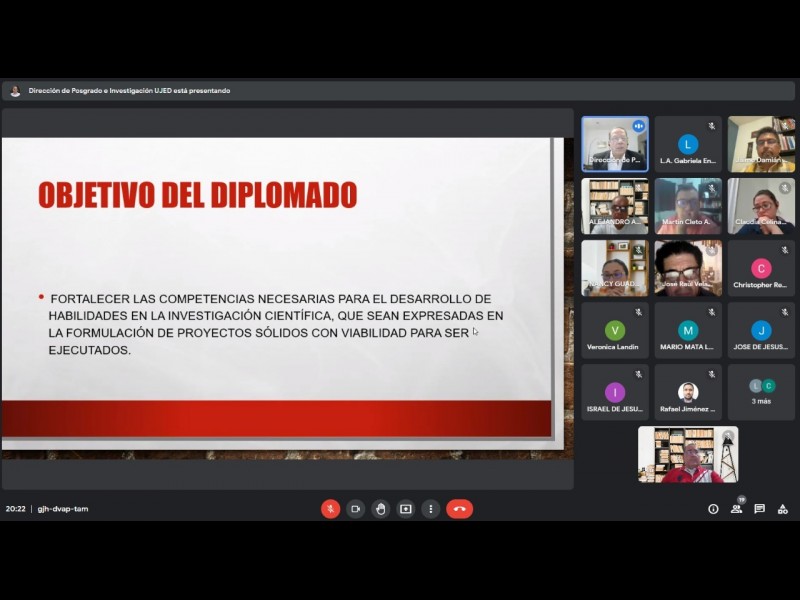Open the three-dot more options menu
Screen dimensions: 800x600
430,509
